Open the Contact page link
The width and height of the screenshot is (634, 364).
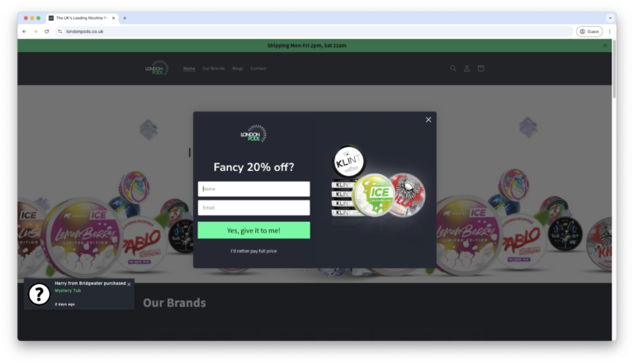(258, 69)
